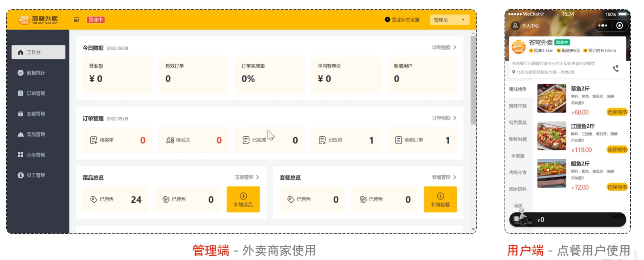Click the 苍穹外卖 logo in header
644x260 pixels.
tap(38, 20)
